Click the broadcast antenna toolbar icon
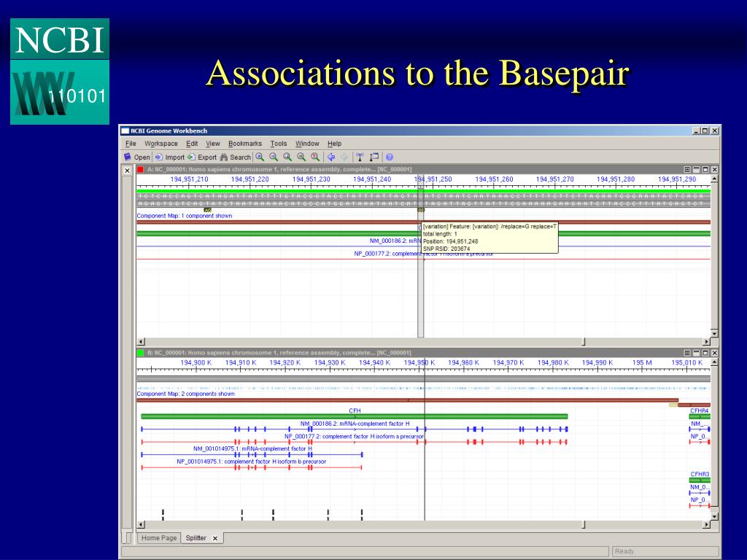The height and width of the screenshot is (560, 747). coord(360,157)
